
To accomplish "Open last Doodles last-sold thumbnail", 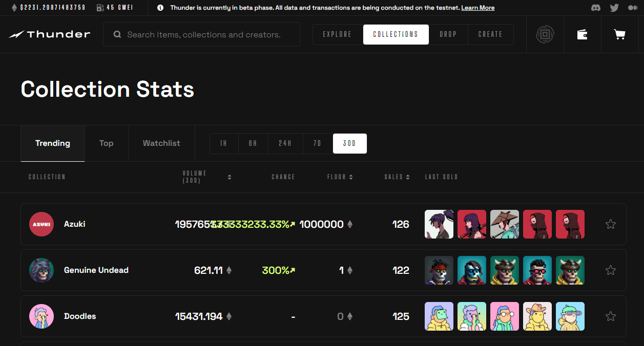I will (x=570, y=316).
